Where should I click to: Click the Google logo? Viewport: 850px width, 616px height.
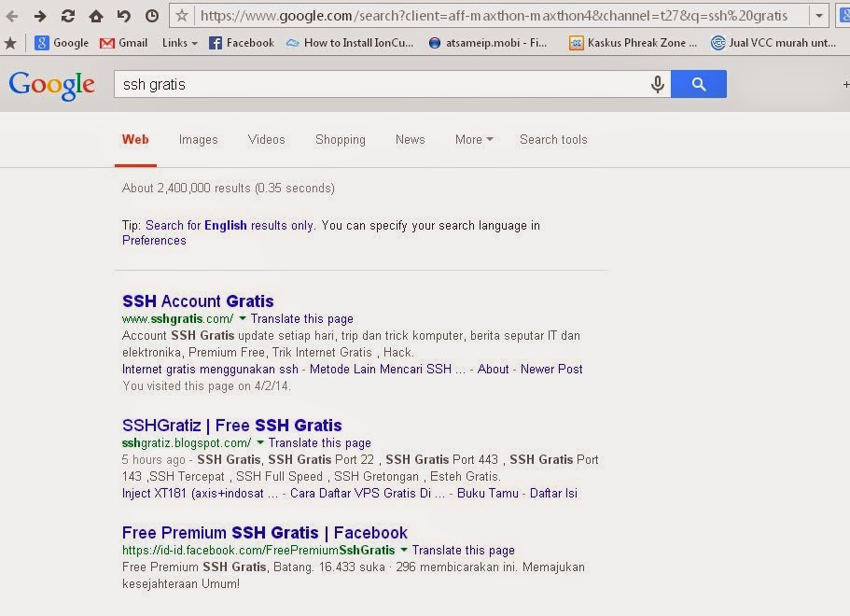(52, 86)
